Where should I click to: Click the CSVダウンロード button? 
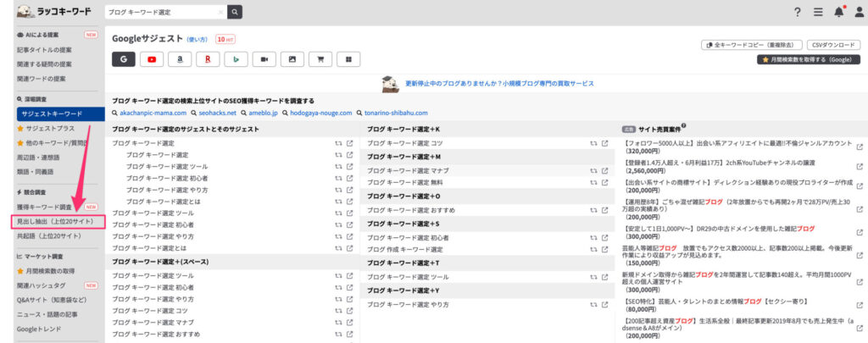coord(834,45)
